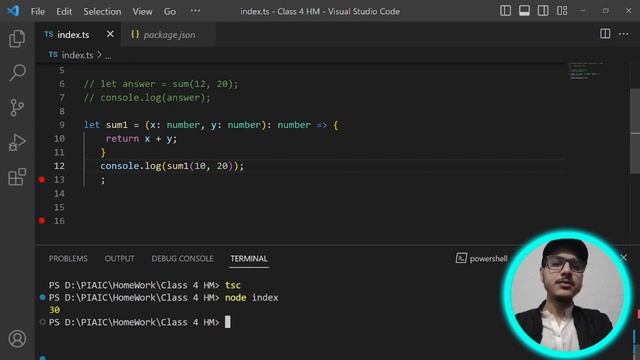This screenshot has height=360, width=640.
Task: Click the gray empty prompt decoration circle
Action: 42,322
